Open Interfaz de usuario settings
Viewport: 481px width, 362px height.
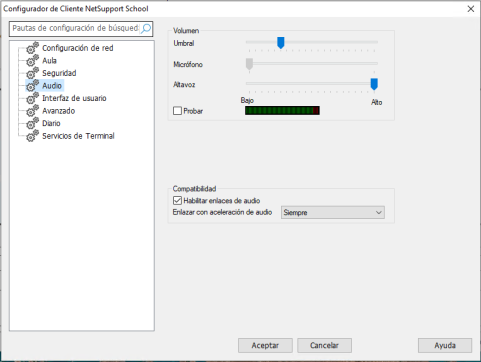74,98
